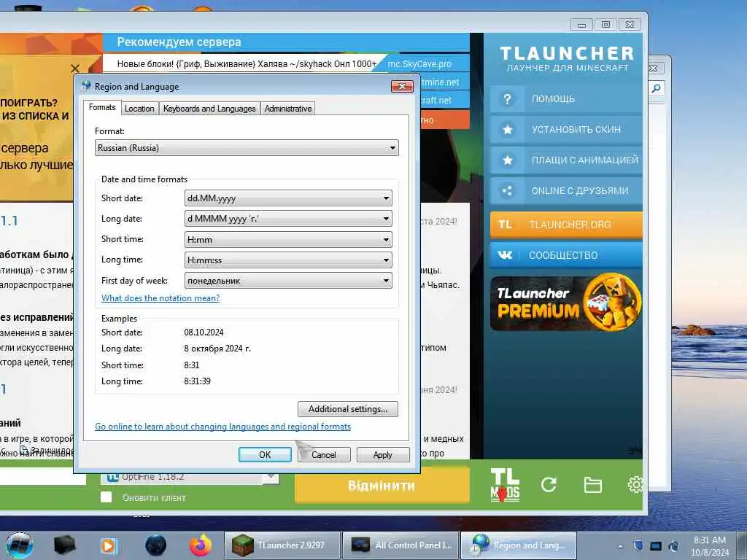
Task: Click the Рекомендуем сервера header
Action: (179, 42)
